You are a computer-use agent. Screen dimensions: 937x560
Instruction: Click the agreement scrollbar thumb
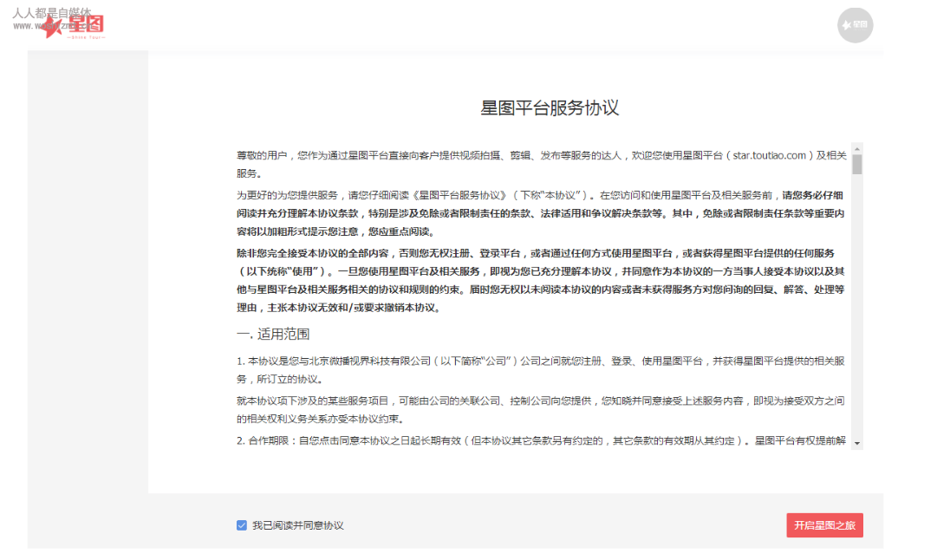(857, 165)
